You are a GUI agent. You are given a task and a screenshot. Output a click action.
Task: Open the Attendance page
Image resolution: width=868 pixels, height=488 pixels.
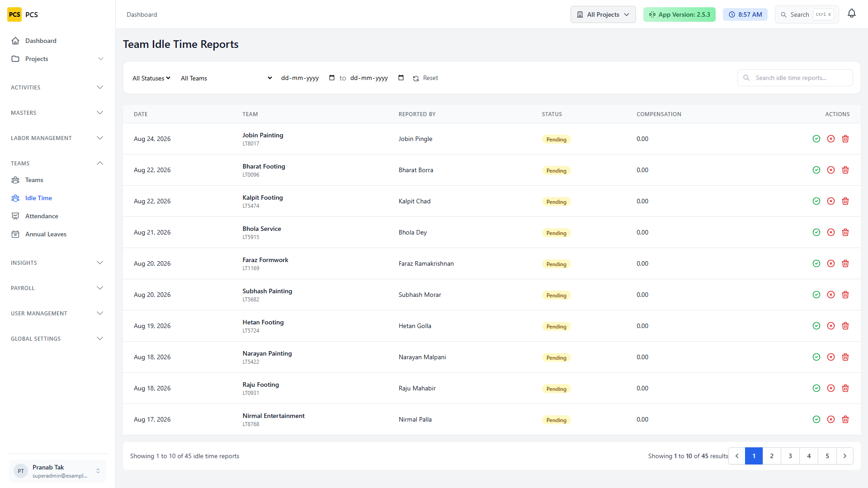click(57, 216)
